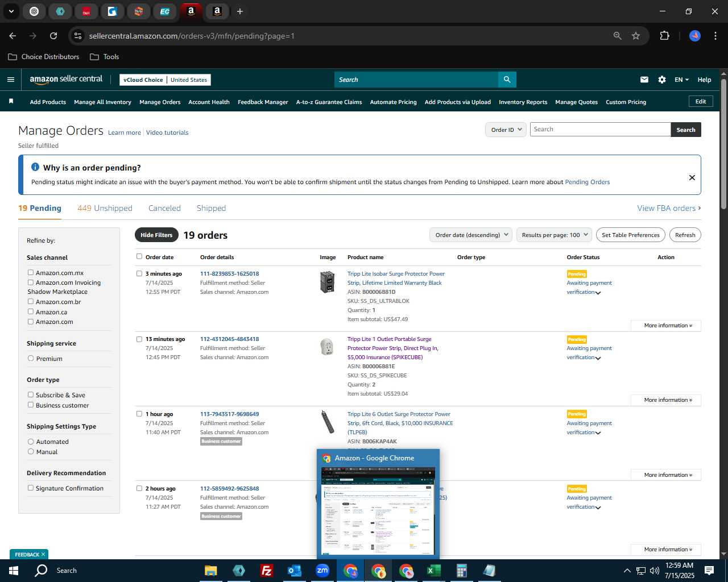Check the Signature Confirmation filter
Viewport: 728px width, 582px height.
(31, 488)
